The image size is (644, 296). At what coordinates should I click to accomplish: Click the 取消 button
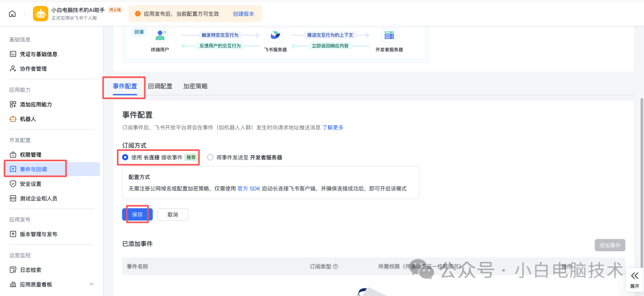coord(172,215)
